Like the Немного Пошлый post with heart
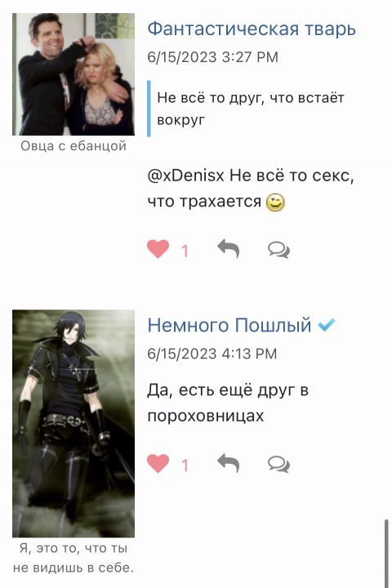Viewport: 392px width, 588px height. coord(158,463)
